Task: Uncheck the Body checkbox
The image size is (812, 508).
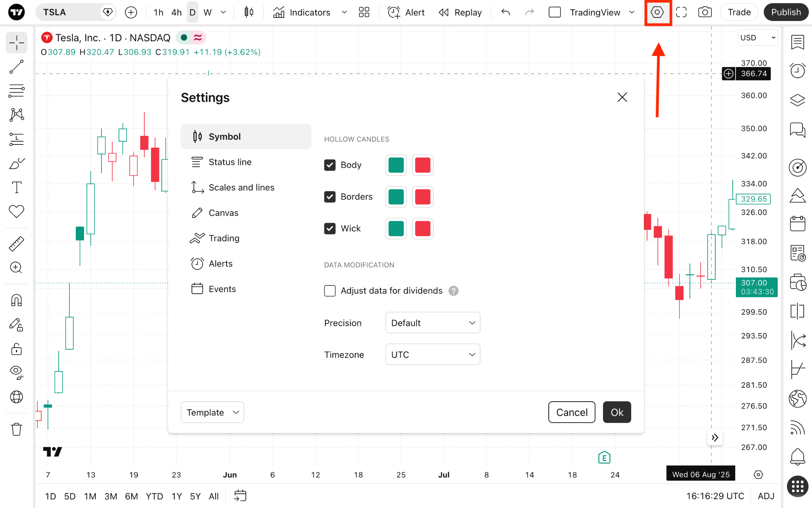Action: click(x=329, y=165)
